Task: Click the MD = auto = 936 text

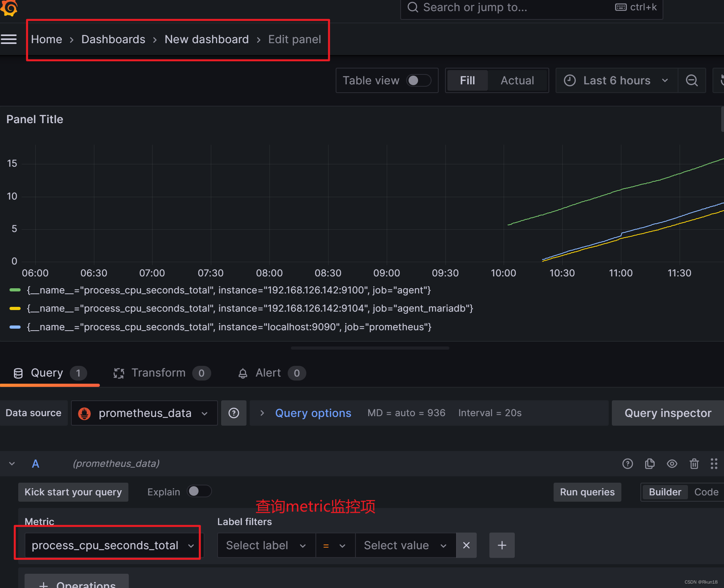Action: [406, 413]
